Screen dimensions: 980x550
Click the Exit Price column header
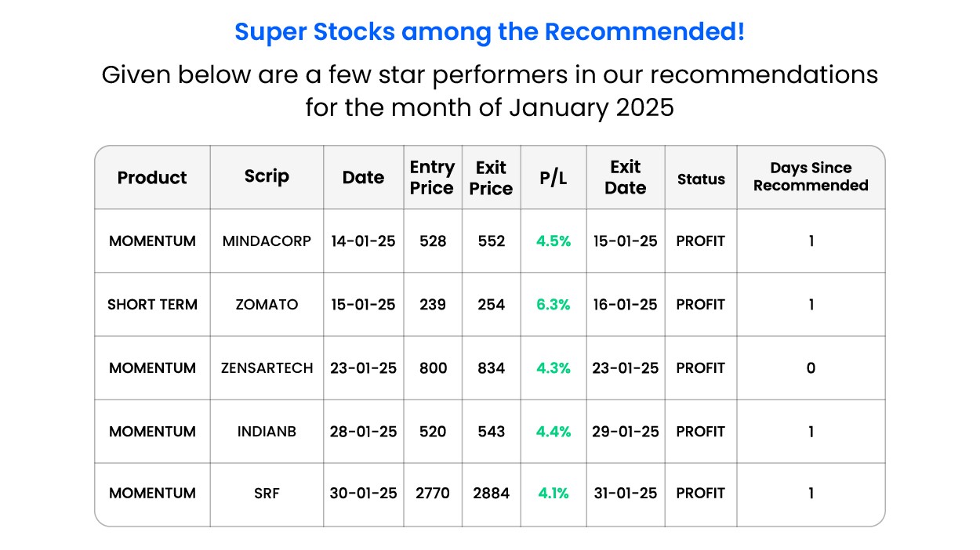click(x=491, y=178)
